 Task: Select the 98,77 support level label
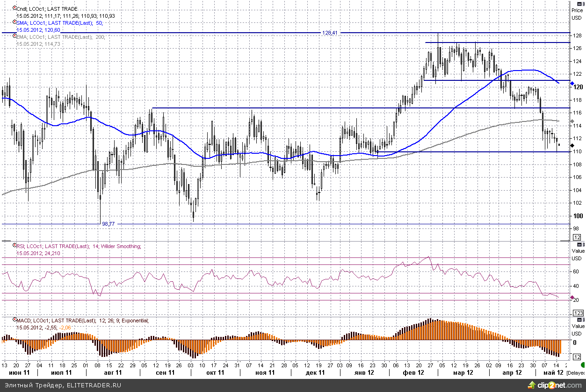pos(108,224)
